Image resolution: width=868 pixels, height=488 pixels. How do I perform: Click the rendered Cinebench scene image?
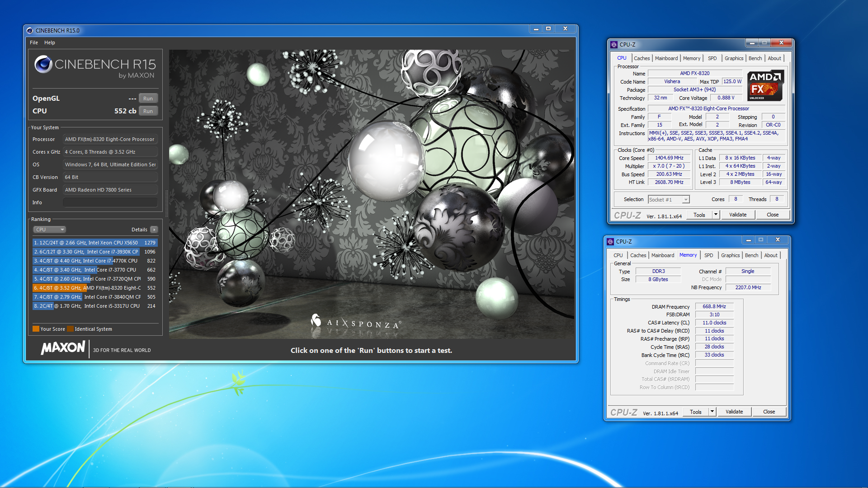coord(372,194)
